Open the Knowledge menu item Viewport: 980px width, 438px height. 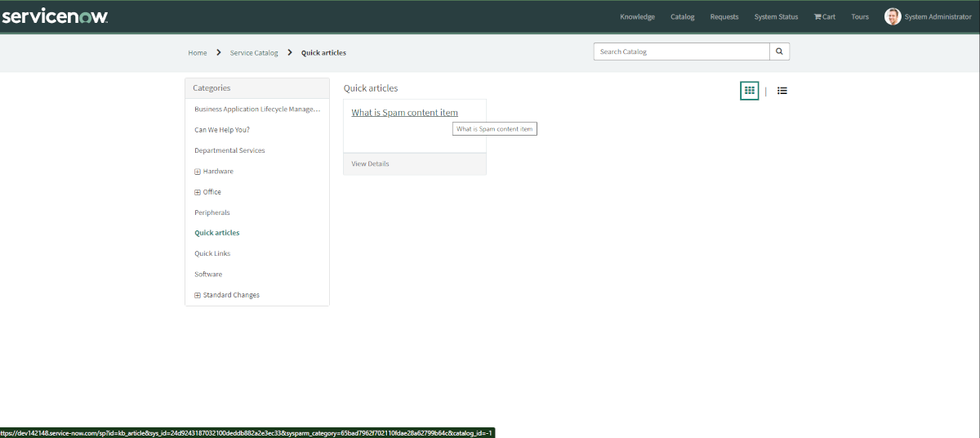[637, 17]
